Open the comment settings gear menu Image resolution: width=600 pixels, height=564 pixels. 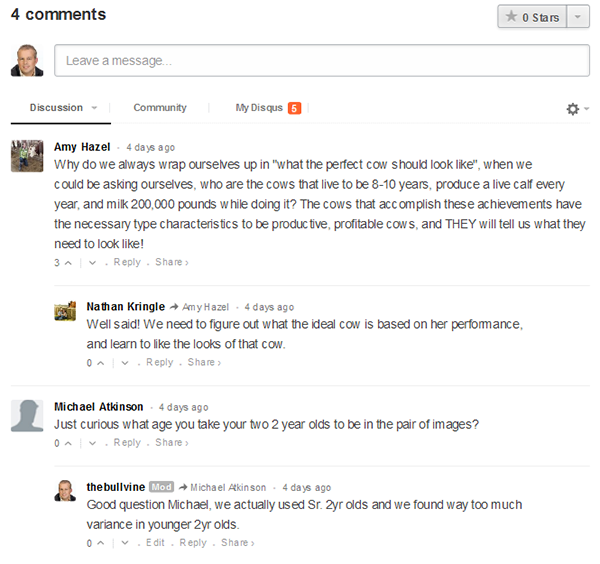coord(576,109)
